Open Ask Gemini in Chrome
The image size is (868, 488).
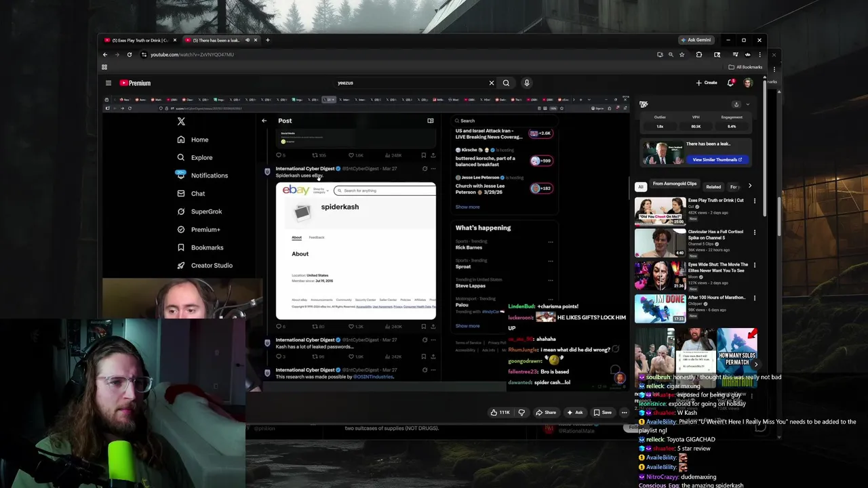coord(696,40)
